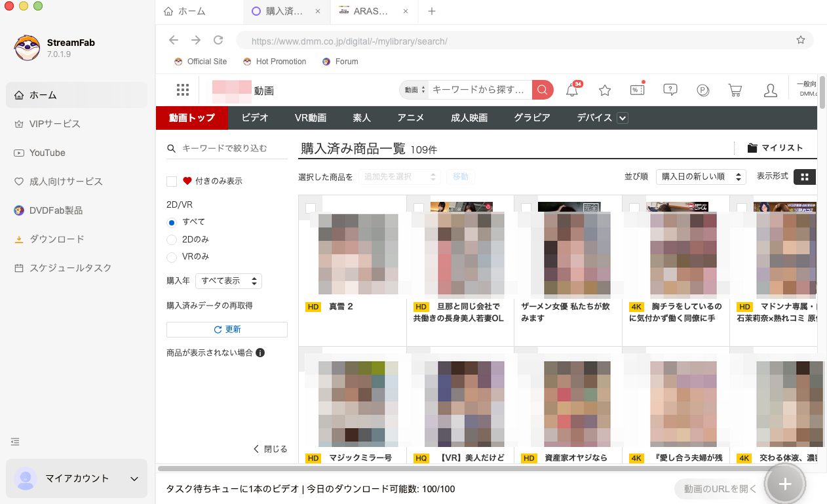Go back using the browser back arrow
Image resolution: width=827 pixels, height=504 pixels.
(x=174, y=40)
